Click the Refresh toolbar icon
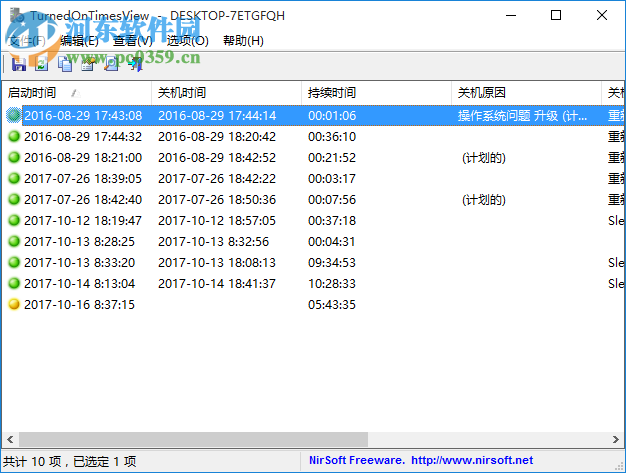 pyautogui.click(x=42, y=64)
